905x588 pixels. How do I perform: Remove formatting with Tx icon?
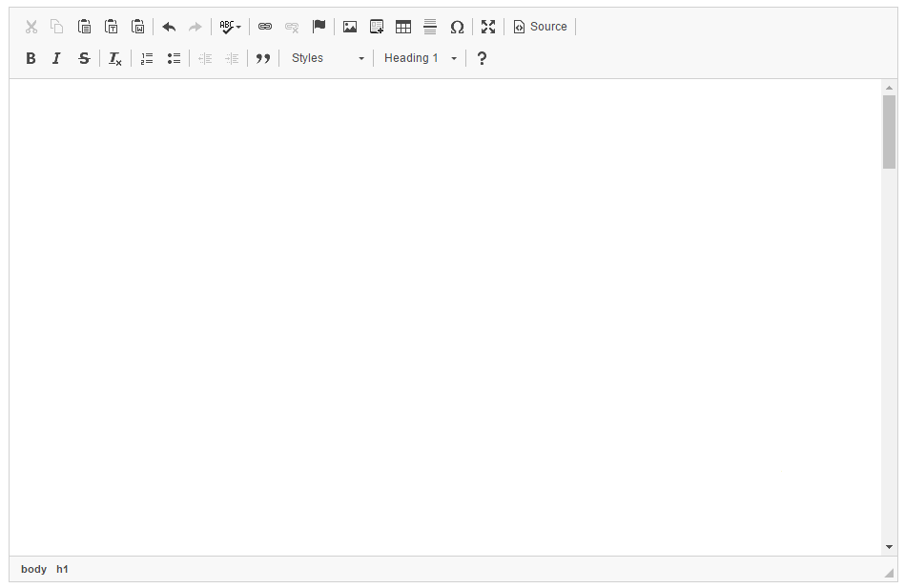[115, 58]
